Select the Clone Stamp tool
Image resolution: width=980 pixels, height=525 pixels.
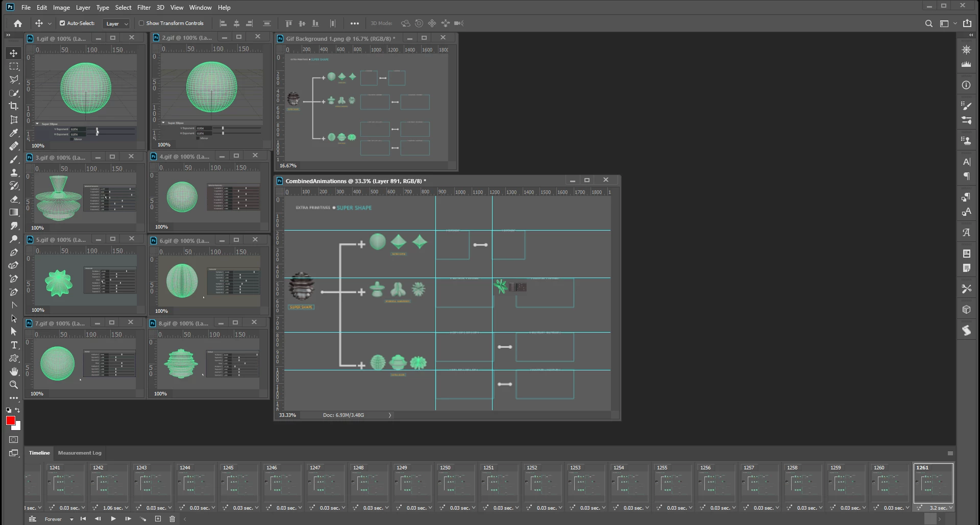pos(14,172)
